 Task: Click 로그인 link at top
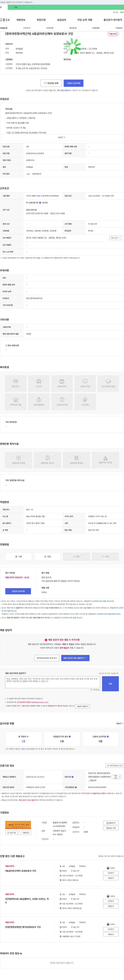(x=116, y=12)
